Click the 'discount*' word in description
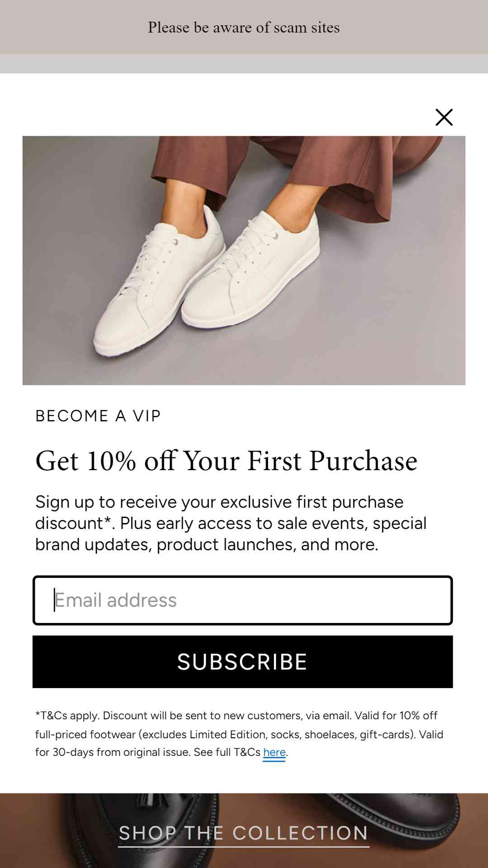 pos(73,524)
